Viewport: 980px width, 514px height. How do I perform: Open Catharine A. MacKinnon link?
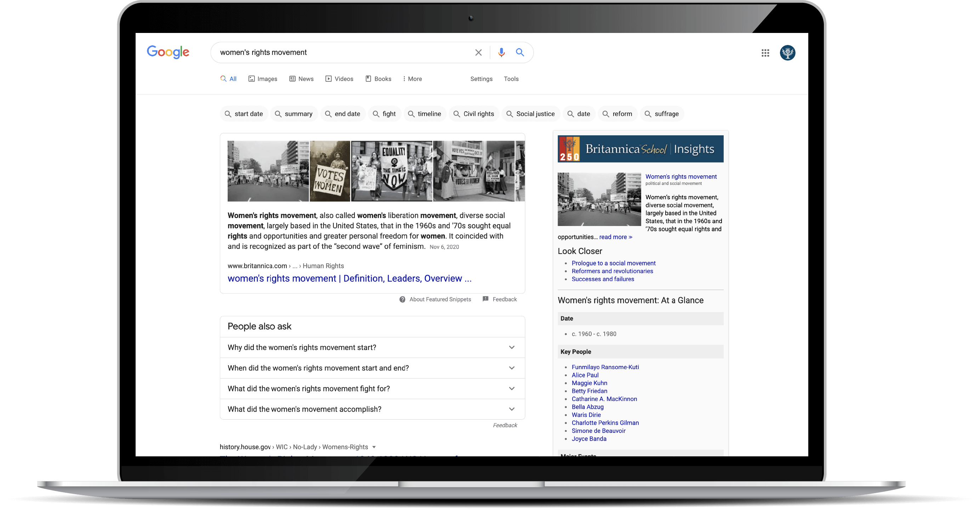604,399
